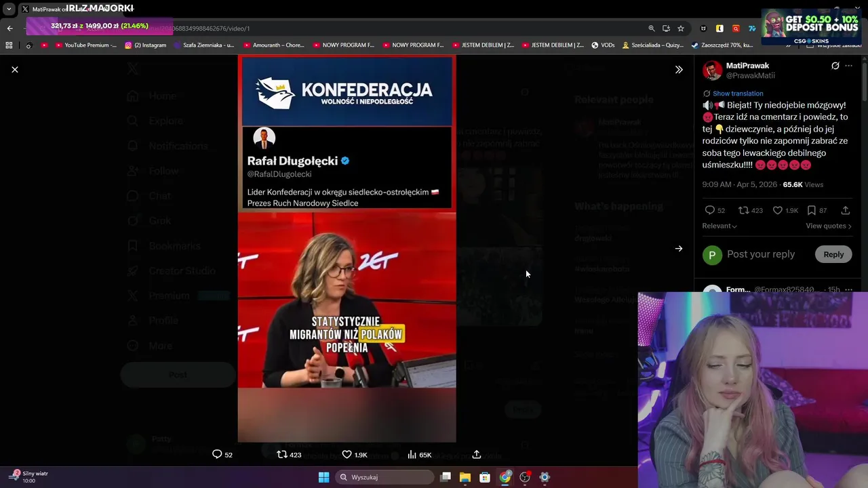The width and height of the screenshot is (868, 488).
Task: Bookmark this page with the star icon
Action: click(x=681, y=28)
